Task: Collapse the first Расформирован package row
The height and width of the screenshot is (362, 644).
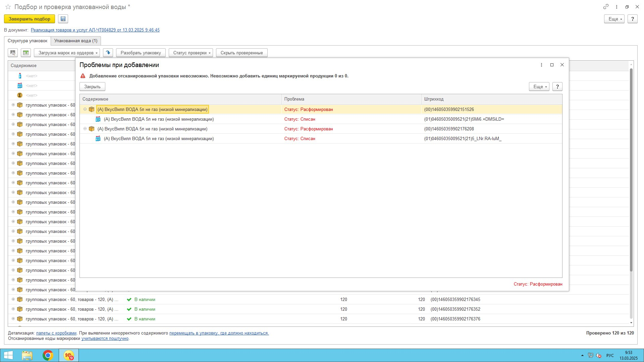Action: (85, 109)
